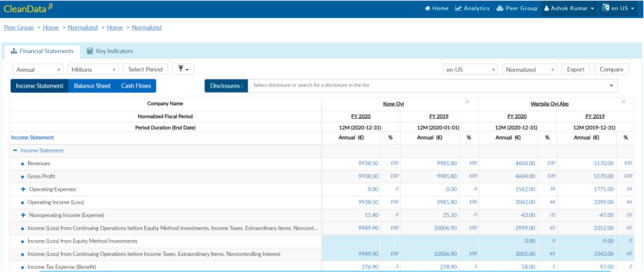Open the filter funnel dropdown
Viewport: 644px width, 279px height.
[183, 69]
